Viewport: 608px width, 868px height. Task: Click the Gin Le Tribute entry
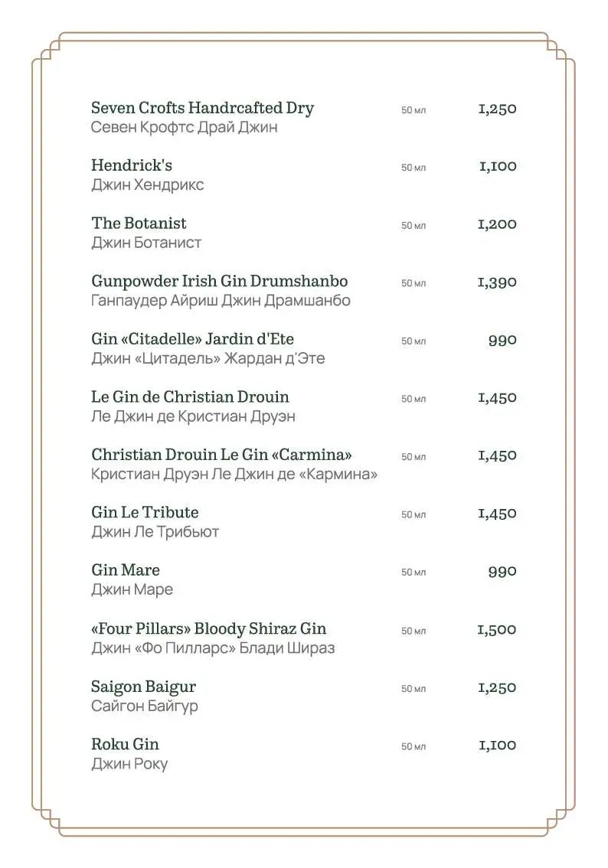[x=145, y=513]
